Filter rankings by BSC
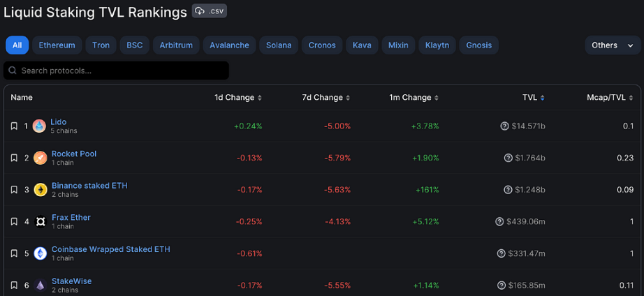This screenshot has width=644, height=296. [x=135, y=45]
